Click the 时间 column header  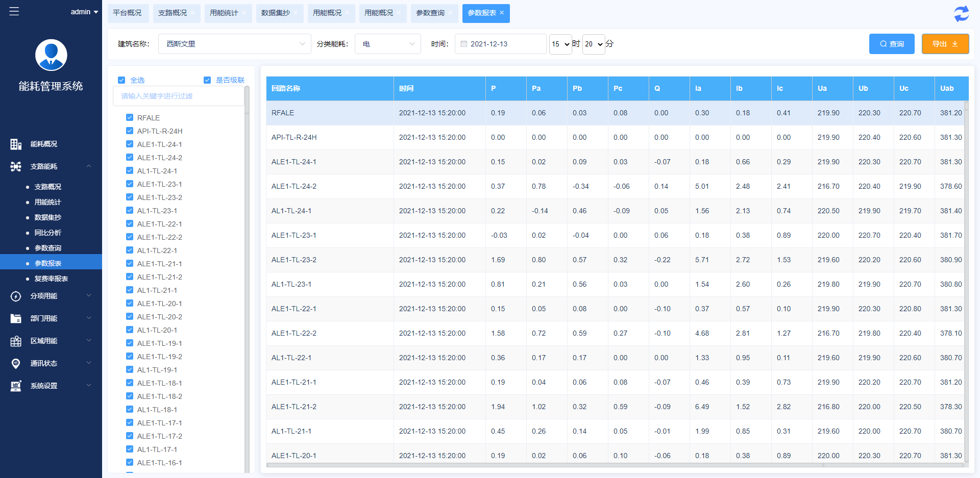pos(439,88)
